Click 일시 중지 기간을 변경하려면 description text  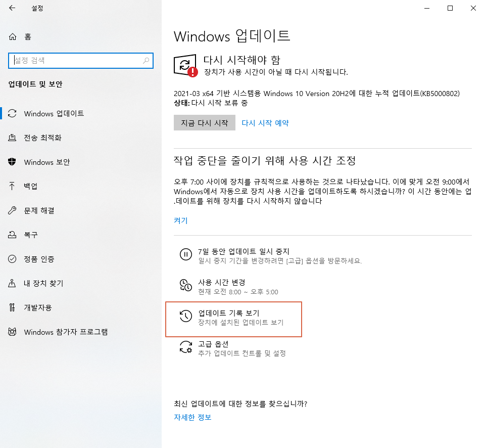pyautogui.click(x=280, y=261)
